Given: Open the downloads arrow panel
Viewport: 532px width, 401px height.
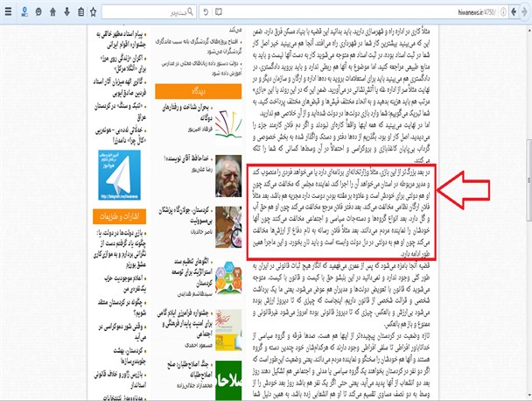Looking at the screenshot, I should click(x=67, y=12).
